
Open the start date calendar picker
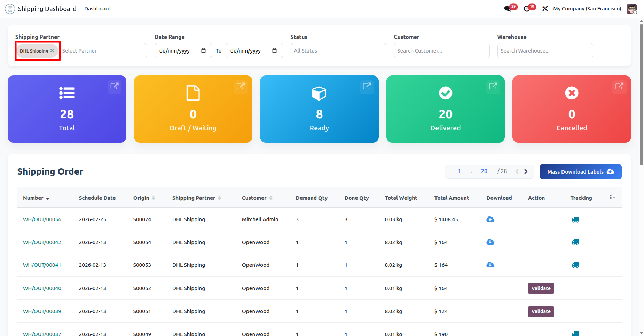pos(204,51)
